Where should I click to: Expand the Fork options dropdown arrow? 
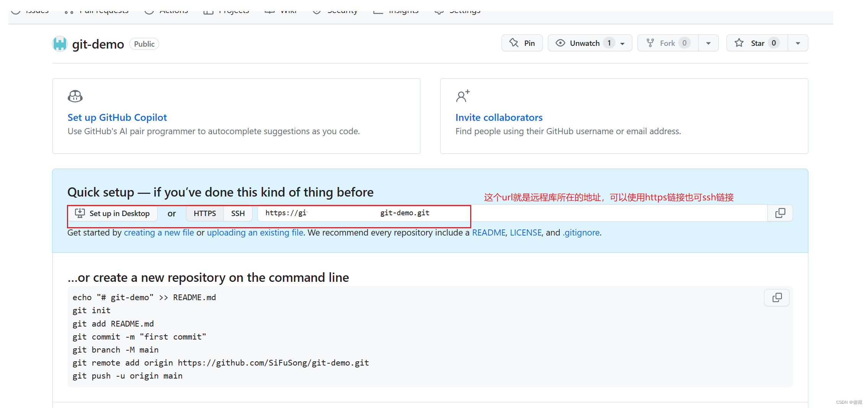pos(708,43)
